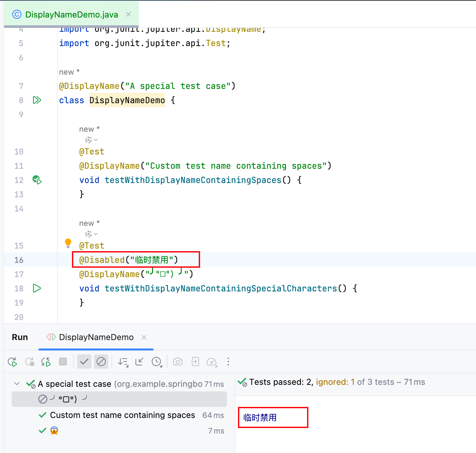Click the collapse all tests icon

(x=139, y=361)
